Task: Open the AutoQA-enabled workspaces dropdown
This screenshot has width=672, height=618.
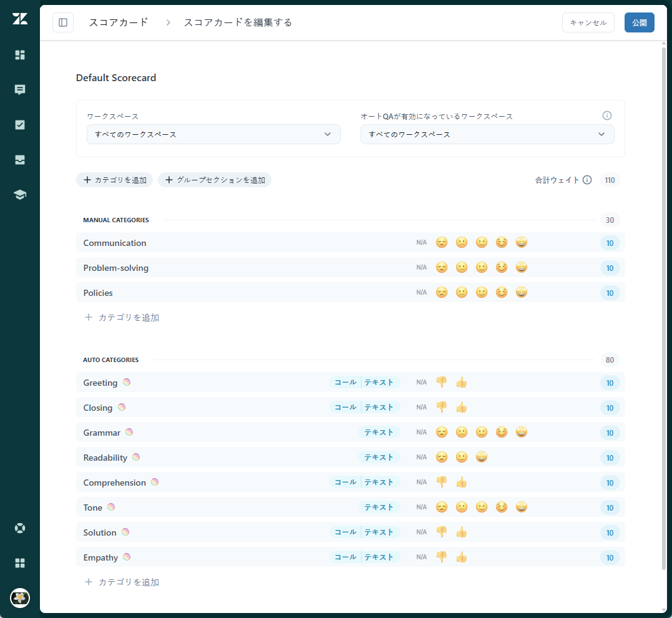Action: pos(487,134)
